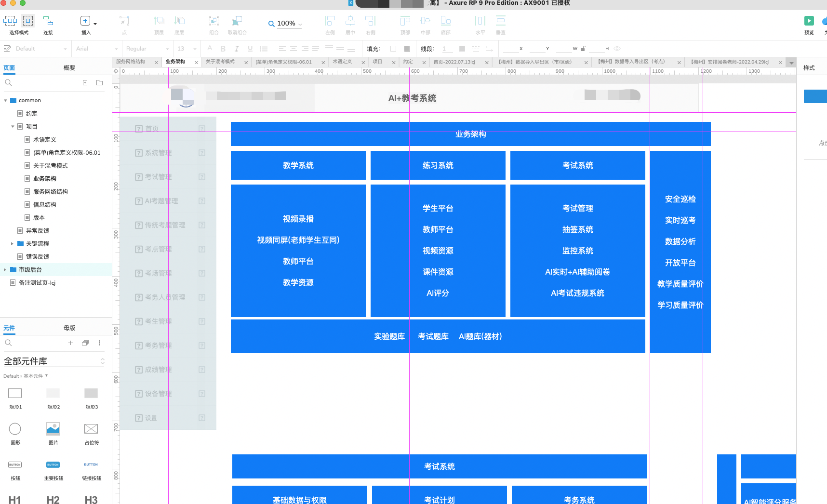Select the intersected selection mode icon
The height and width of the screenshot is (504, 827).
click(x=10, y=21)
